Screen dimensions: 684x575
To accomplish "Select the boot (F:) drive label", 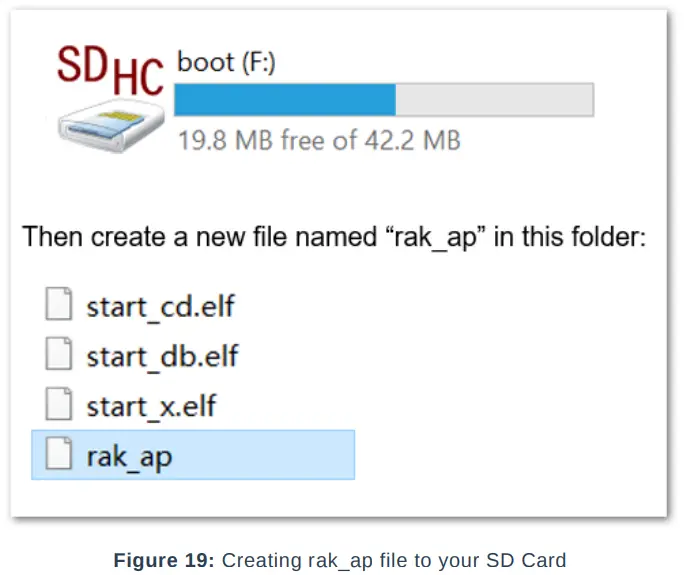I will (x=226, y=62).
